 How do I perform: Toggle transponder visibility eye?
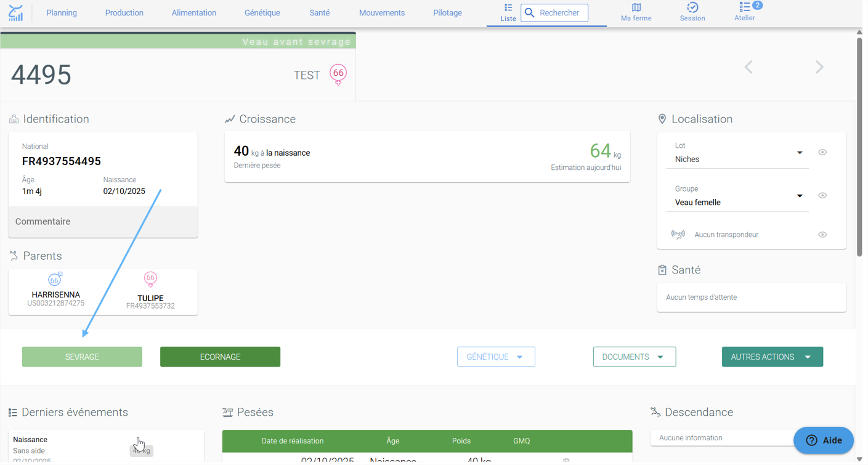tap(822, 234)
